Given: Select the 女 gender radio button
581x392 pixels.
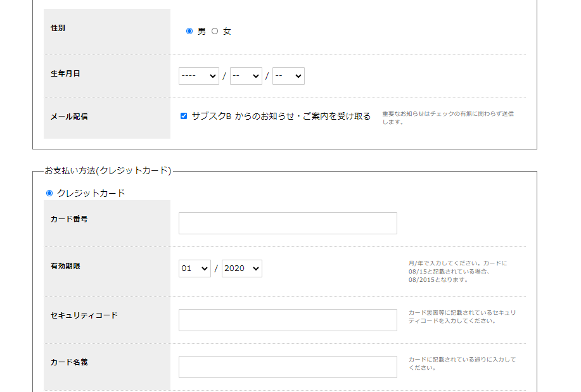Looking at the screenshot, I should click(215, 31).
